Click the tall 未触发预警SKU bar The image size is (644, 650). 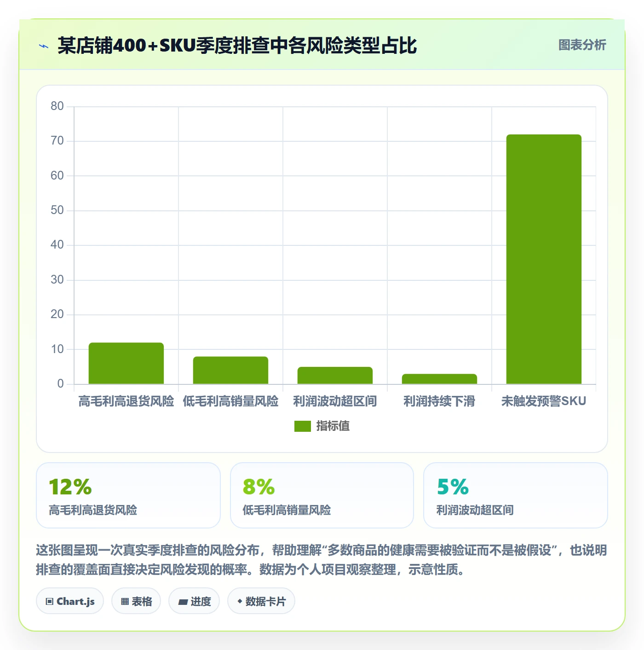pos(544,259)
